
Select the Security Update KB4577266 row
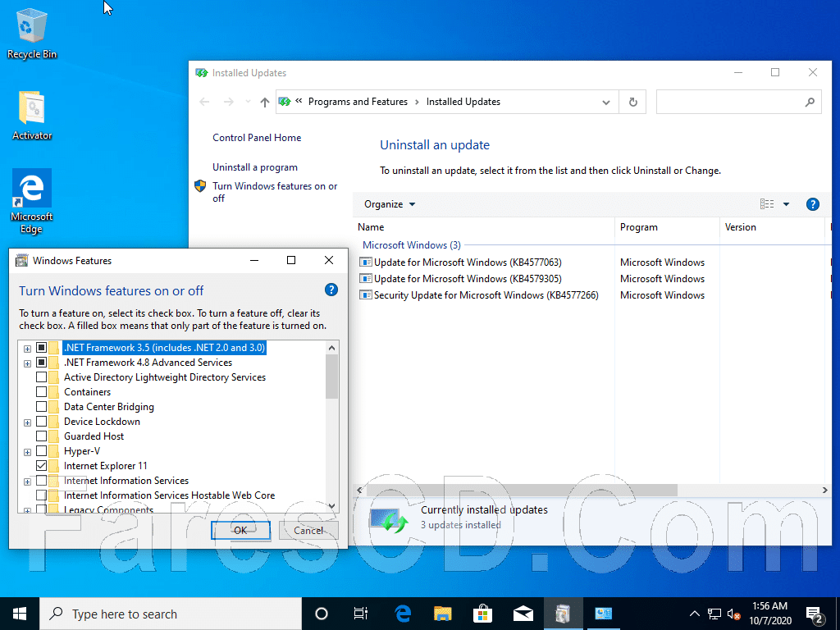point(478,295)
